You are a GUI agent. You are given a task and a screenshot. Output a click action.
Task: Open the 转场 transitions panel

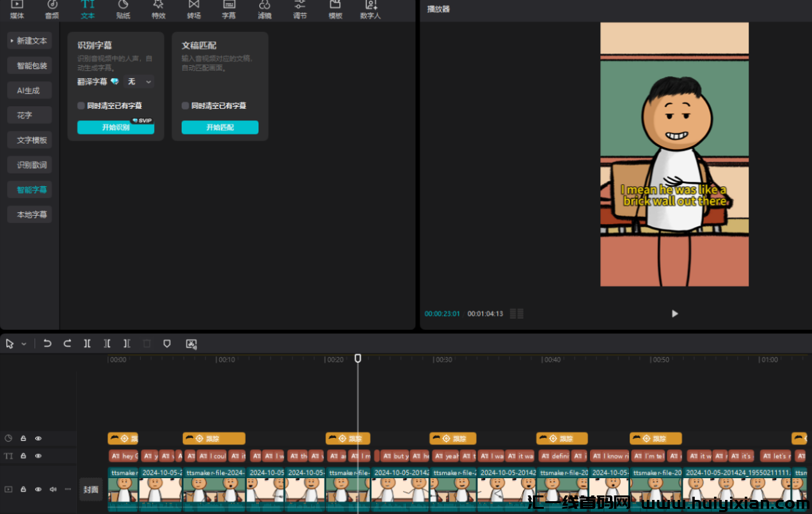194,10
